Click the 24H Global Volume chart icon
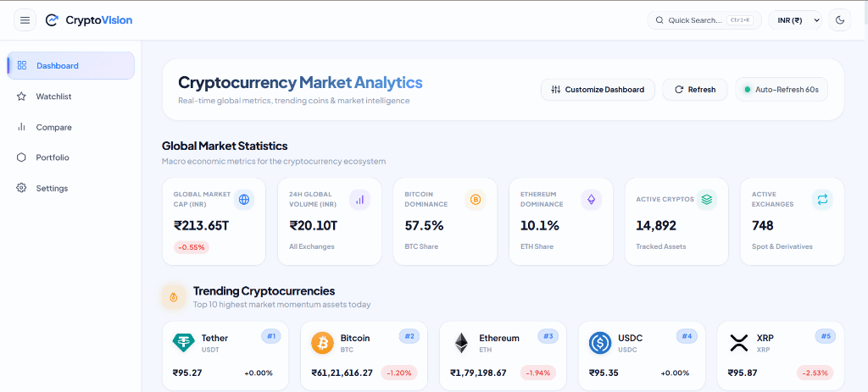Image resolution: width=868 pixels, height=392 pixels. (359, 199)
